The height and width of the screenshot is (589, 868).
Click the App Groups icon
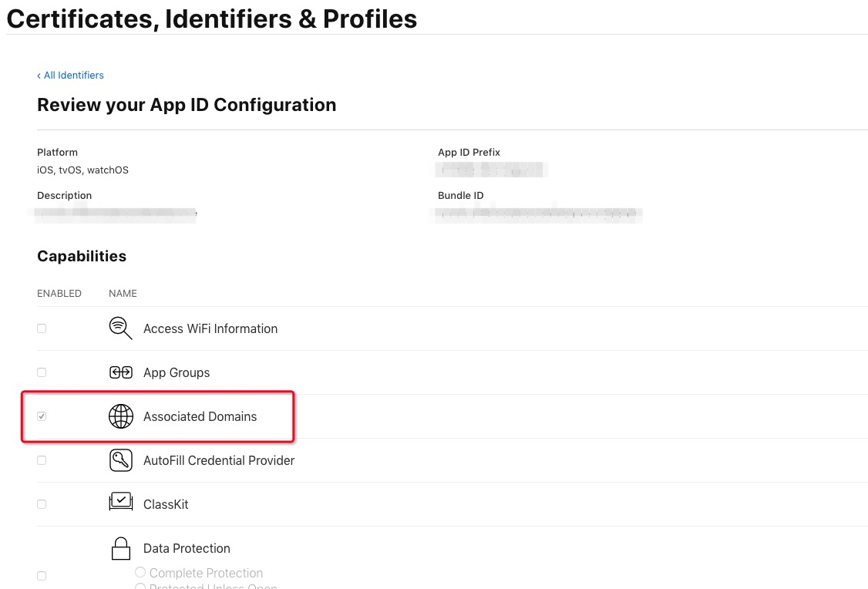tap(121, 372)
